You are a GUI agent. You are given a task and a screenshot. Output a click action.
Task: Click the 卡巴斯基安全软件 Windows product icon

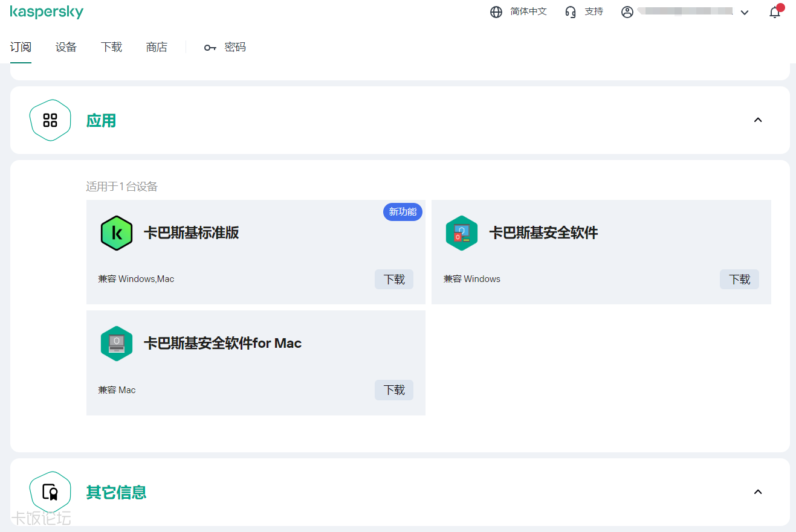pyautogui.click(x=462, y=233)
